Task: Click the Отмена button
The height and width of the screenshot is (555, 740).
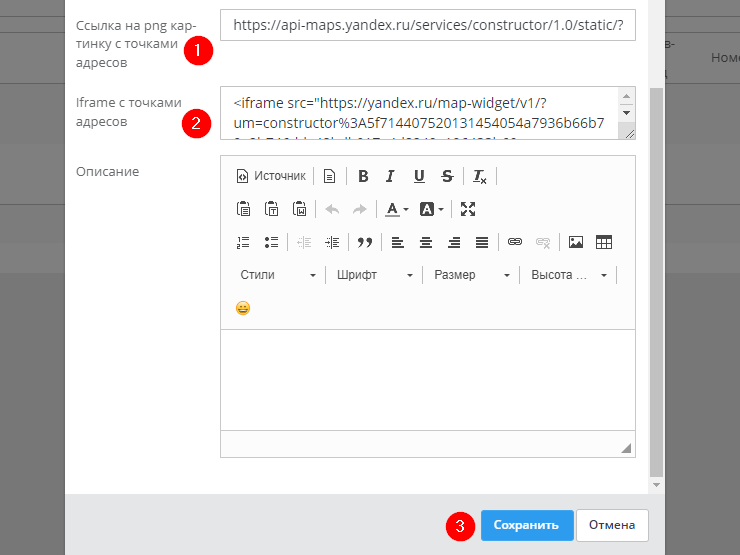Action: click(x=612, y=525)
